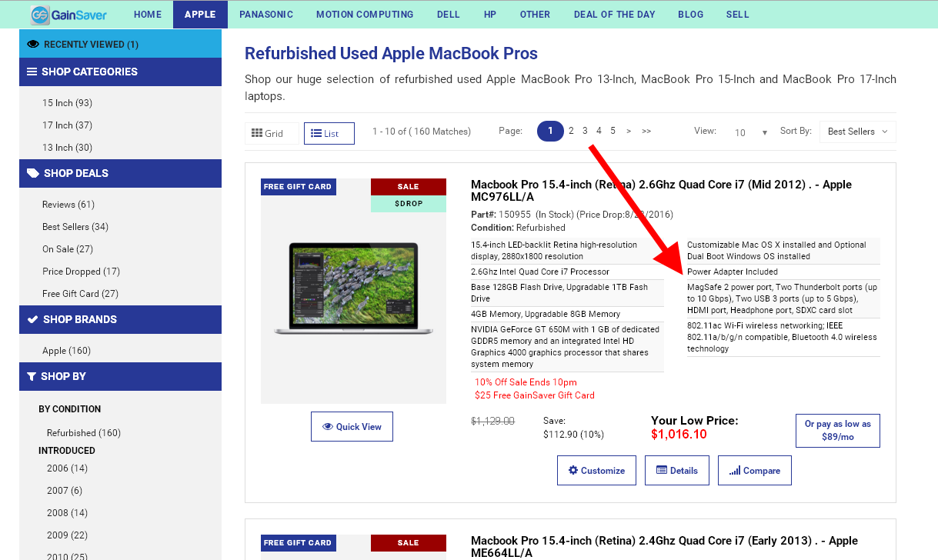938x560 pixels.
Task: Filter introduced year 2009 (22)
Action: (67, 535)
